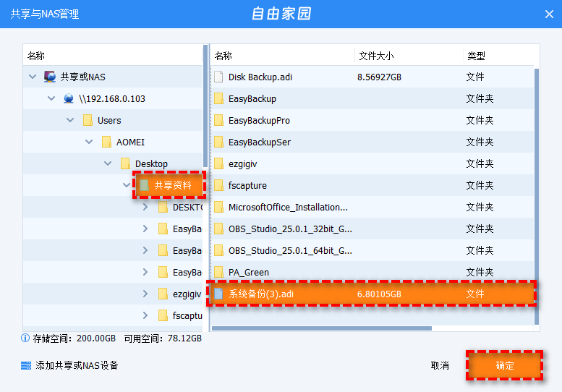Select the EasyBackupSer row name
This screenshot has height=392, width=562.
(260, 142)
